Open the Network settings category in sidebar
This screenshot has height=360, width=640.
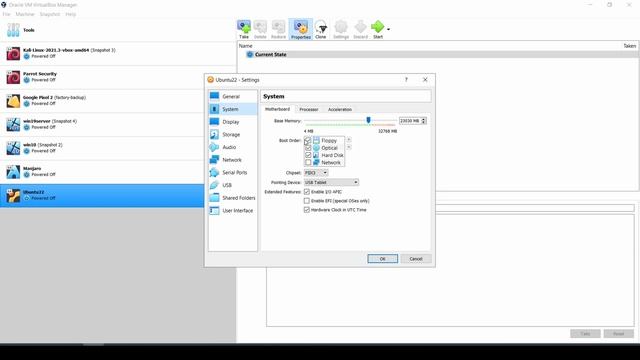[233, 160]
